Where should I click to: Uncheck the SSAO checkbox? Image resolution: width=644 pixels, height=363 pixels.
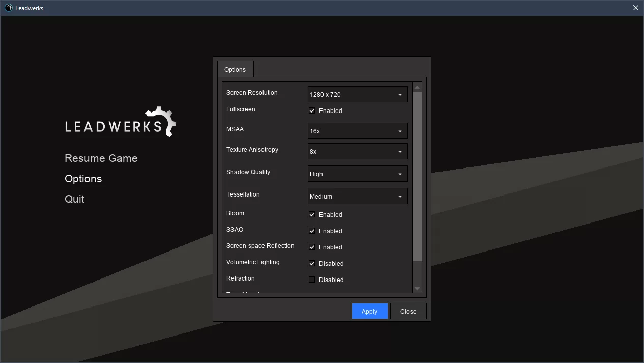click(312, 231)
